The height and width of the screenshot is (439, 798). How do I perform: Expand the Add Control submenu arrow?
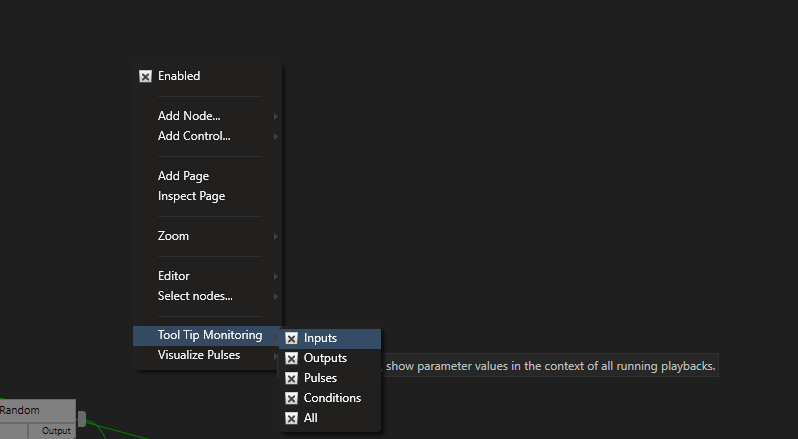[275, 136]
